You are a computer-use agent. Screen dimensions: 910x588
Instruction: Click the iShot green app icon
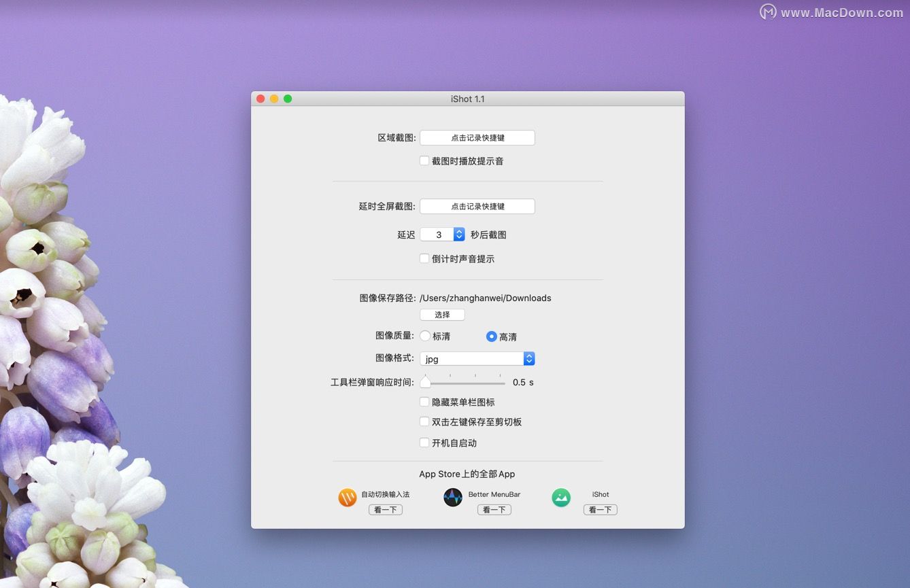(560, 497)
